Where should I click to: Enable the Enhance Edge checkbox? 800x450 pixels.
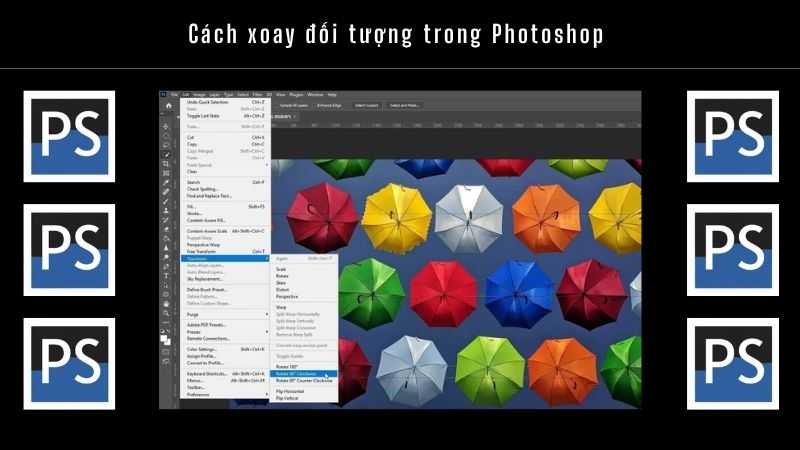315,105
